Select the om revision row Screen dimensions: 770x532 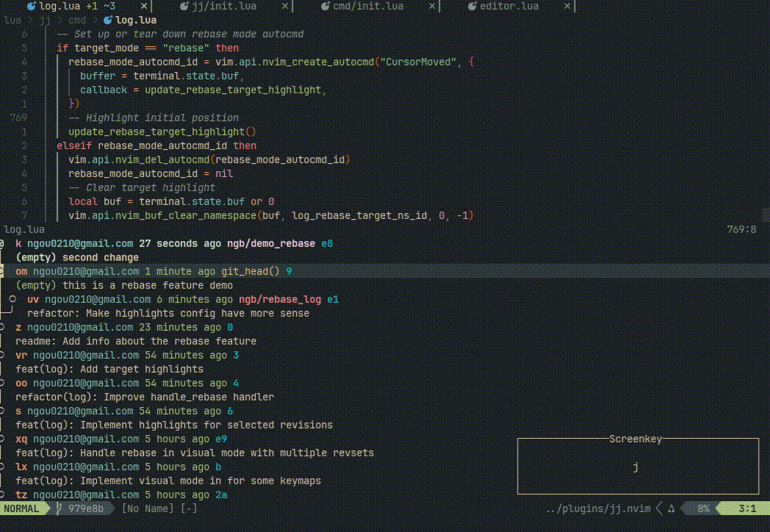[x=385, y=271]
